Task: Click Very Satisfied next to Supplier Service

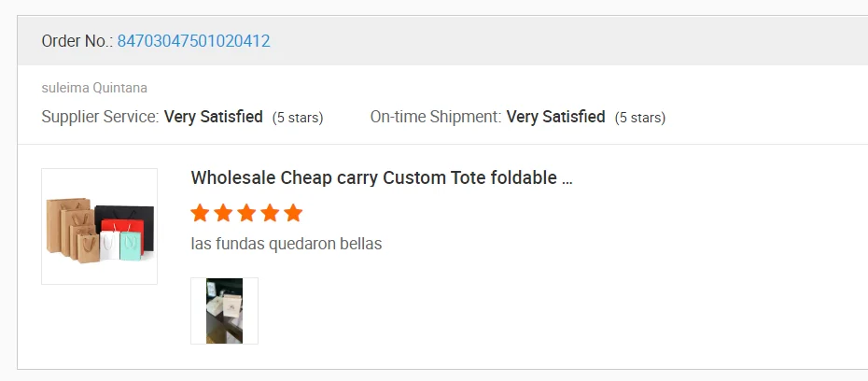Action: (x=214, y=118)
